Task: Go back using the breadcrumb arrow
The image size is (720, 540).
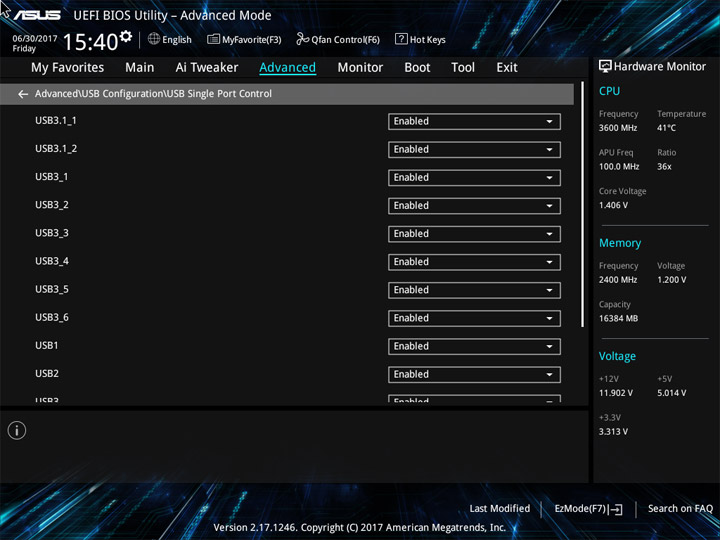Action: 23,94
